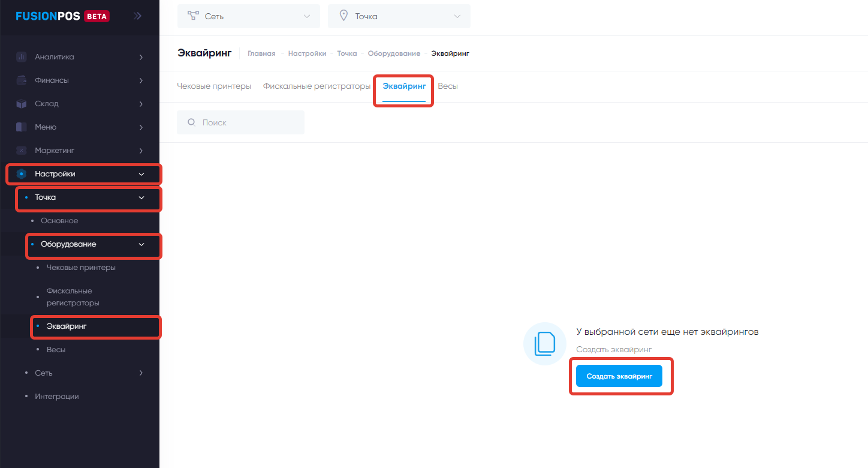Open the Точка location dropdown
Screen dimensions: 868x468
coord(399,16)
